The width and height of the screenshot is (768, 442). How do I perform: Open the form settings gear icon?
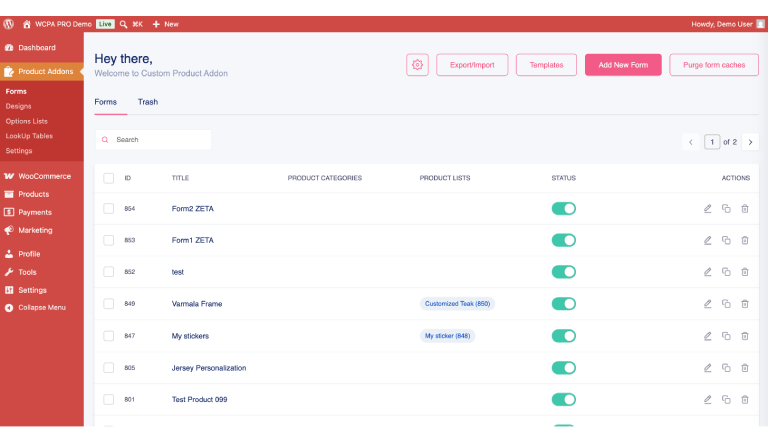pyautogui.click(x=417, y=65)
